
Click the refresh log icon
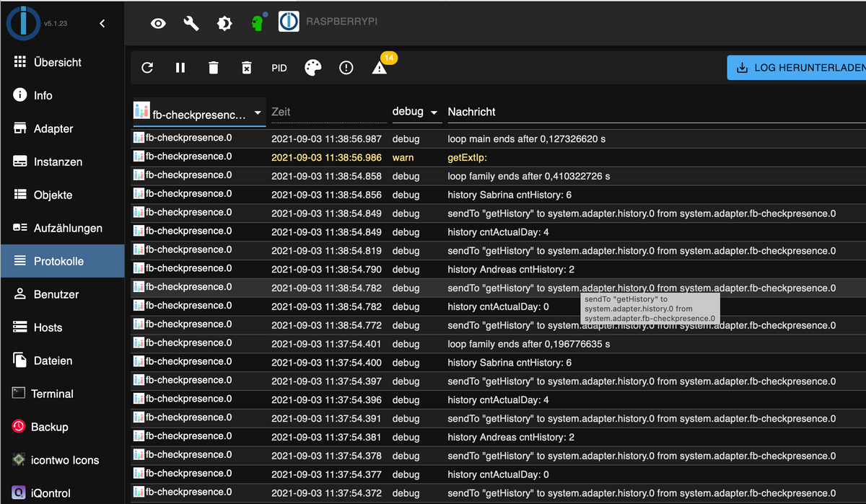(x=147, y=68)
